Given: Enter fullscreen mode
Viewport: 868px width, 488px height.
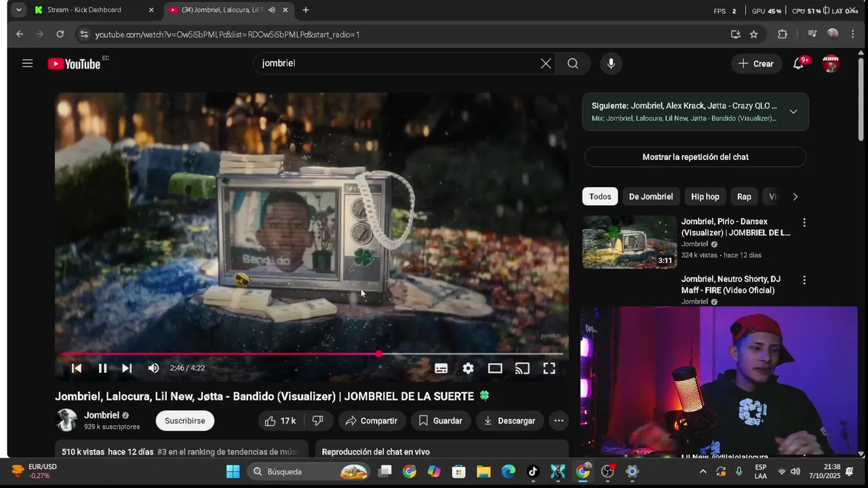Looking at the screenshot, I should pos(549,368).
